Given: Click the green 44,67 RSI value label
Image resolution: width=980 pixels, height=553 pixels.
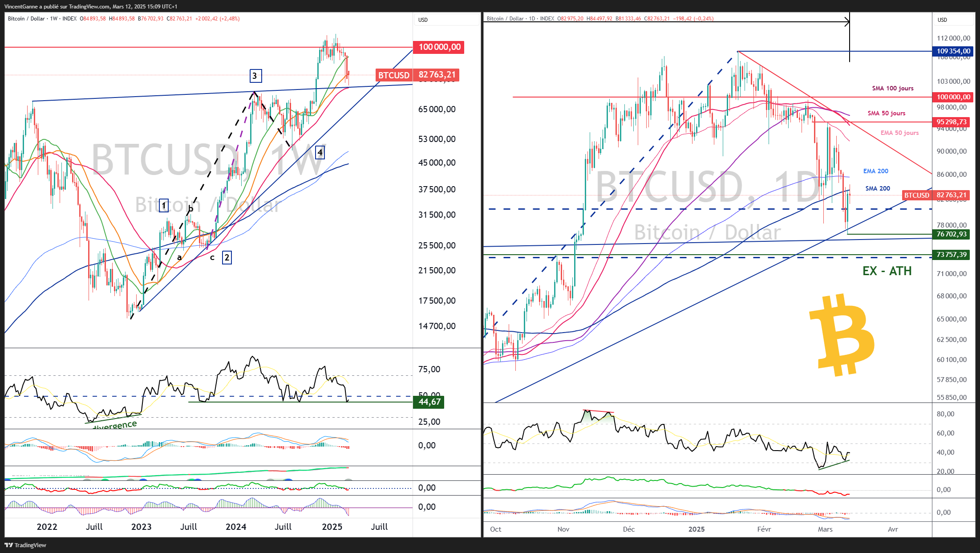Looking at the screenshot, I should coord(429,402).
